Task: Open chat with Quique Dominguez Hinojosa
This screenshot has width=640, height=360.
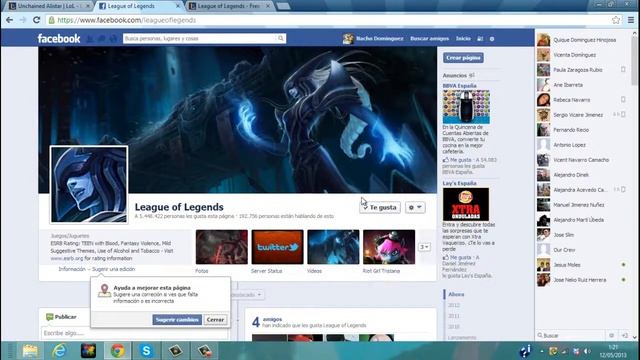Action: tap(582, 40)
